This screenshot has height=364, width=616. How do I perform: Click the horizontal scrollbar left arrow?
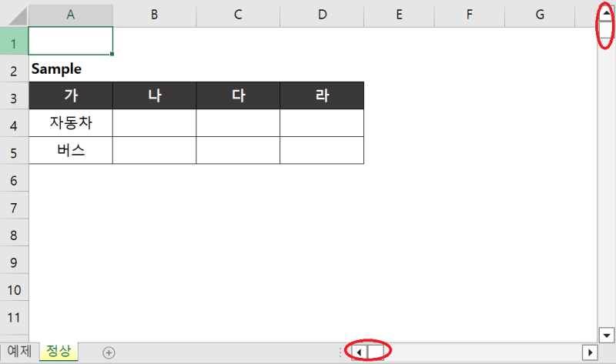tap(359, 352)
